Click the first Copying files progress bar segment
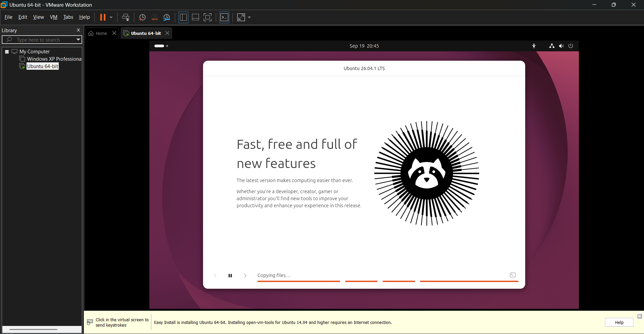The image size is (644, 334). click(299, 281)
